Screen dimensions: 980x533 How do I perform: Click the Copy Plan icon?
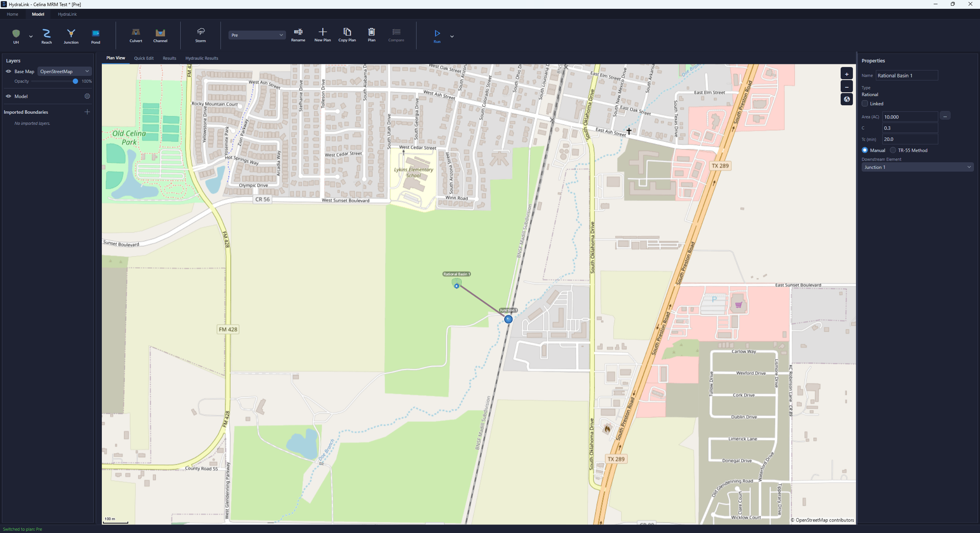347,33
